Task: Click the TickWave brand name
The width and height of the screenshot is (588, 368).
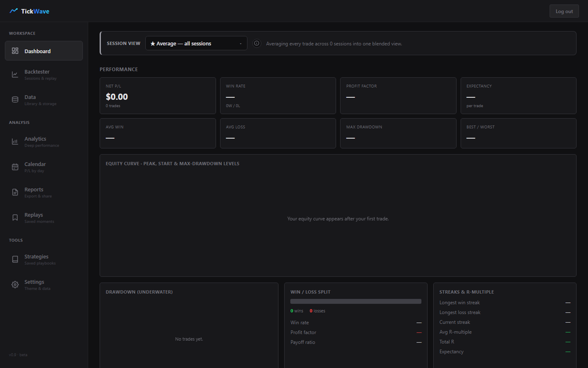Action: [35, 11]
